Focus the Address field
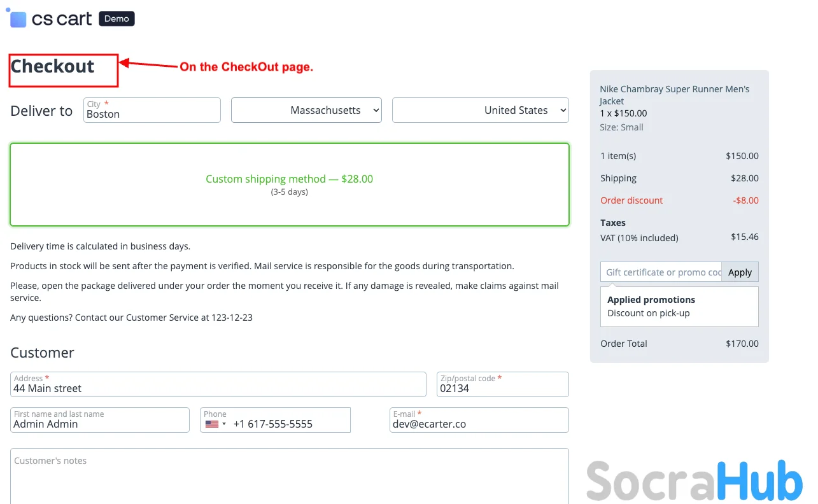This screenshot has height=504, width=818. tap(218, 388)
